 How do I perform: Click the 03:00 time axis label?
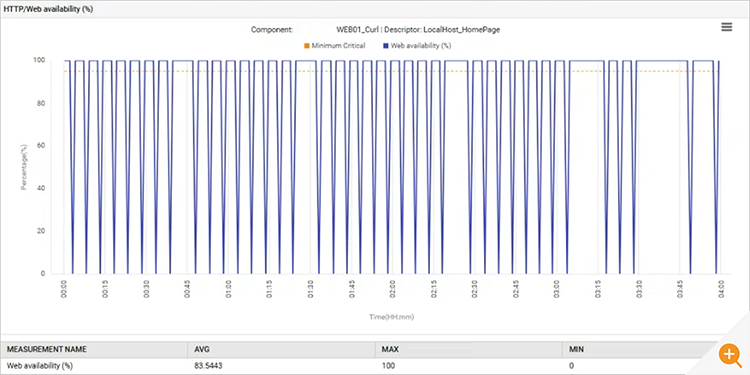[x=557, y=289]
